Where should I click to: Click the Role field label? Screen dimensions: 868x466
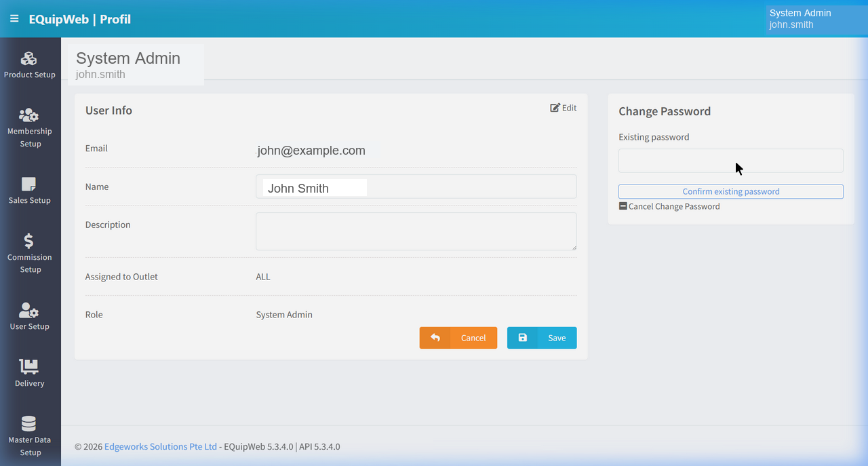coord(94,315)
